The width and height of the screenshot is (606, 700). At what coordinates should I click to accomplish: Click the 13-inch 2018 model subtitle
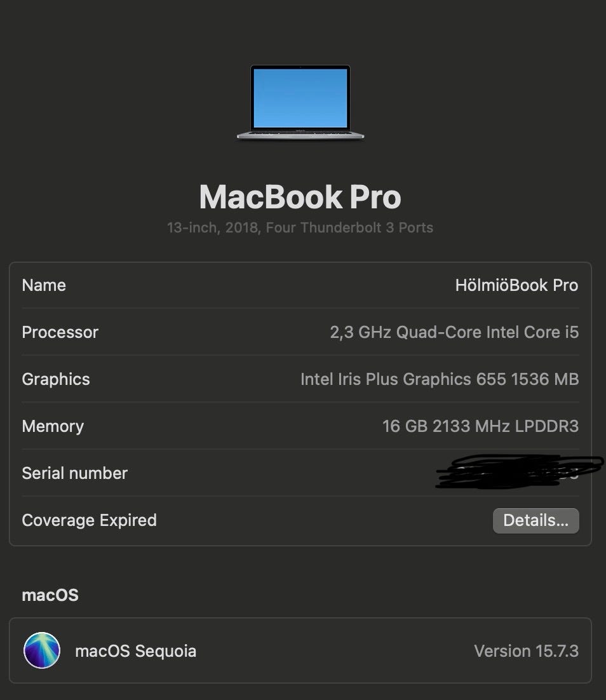tap(300, 227)
